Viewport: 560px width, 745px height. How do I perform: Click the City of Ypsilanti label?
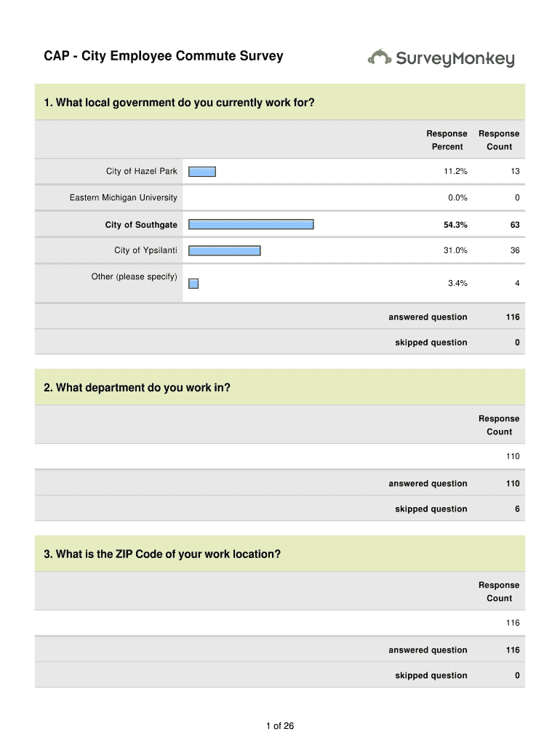(x=145, y=250)
